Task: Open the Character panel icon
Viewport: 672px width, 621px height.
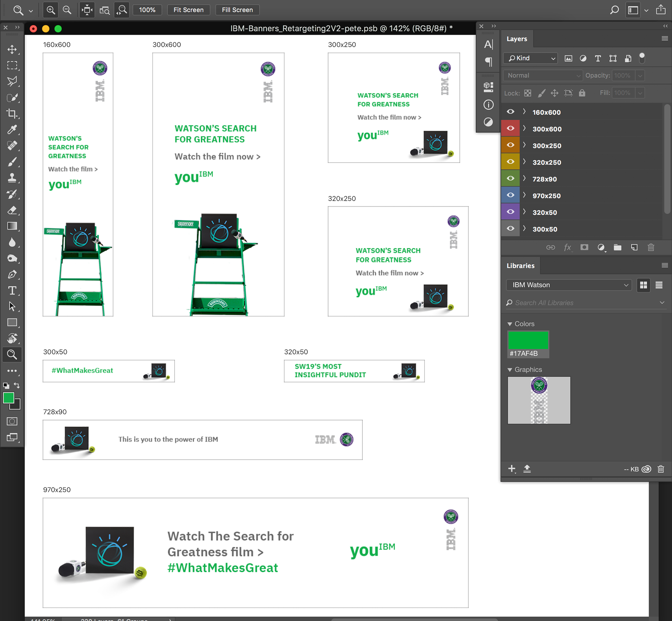Action: [x=489, y=44]
